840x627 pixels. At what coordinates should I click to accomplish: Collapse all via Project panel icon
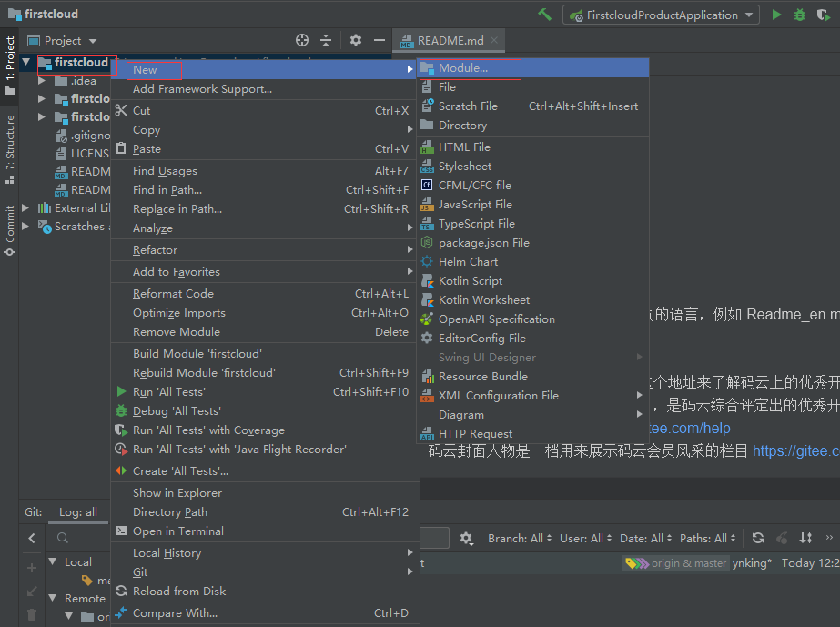326,40
